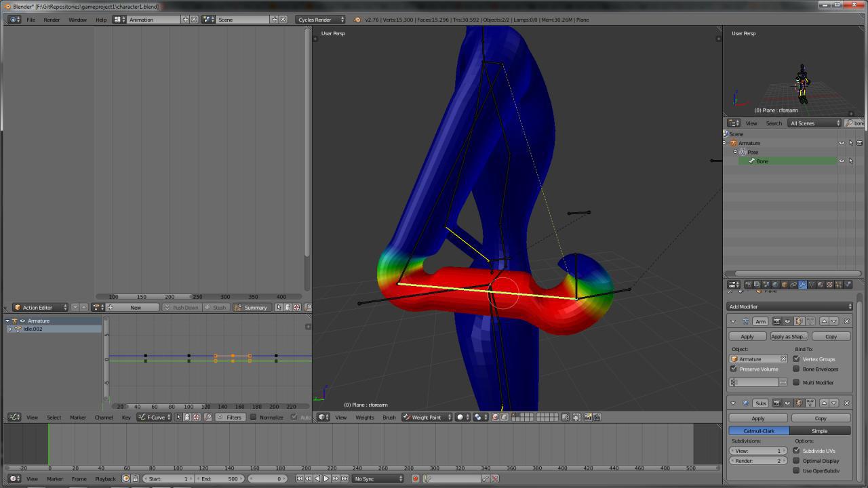Play animation in reverse
Image resolution: width=868 pixels, height=488 pixels.
(317, 479)
